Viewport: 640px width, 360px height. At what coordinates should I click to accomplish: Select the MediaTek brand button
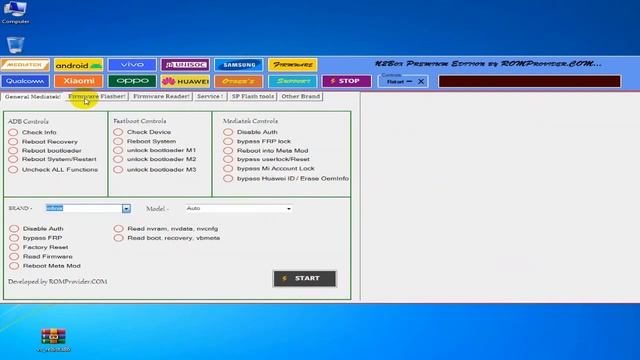(25, 65)
